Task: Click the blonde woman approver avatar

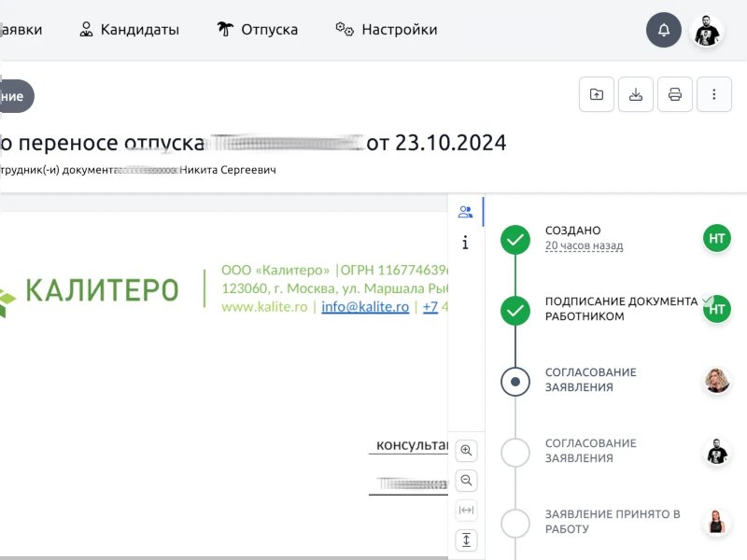Action: pos(716,380)
